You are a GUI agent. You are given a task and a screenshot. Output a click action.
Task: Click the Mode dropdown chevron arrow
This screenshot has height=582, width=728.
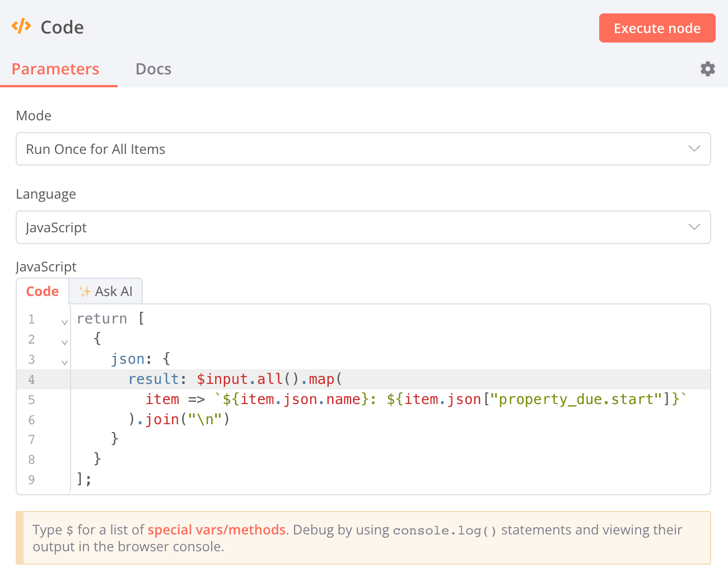coord(694,149)
